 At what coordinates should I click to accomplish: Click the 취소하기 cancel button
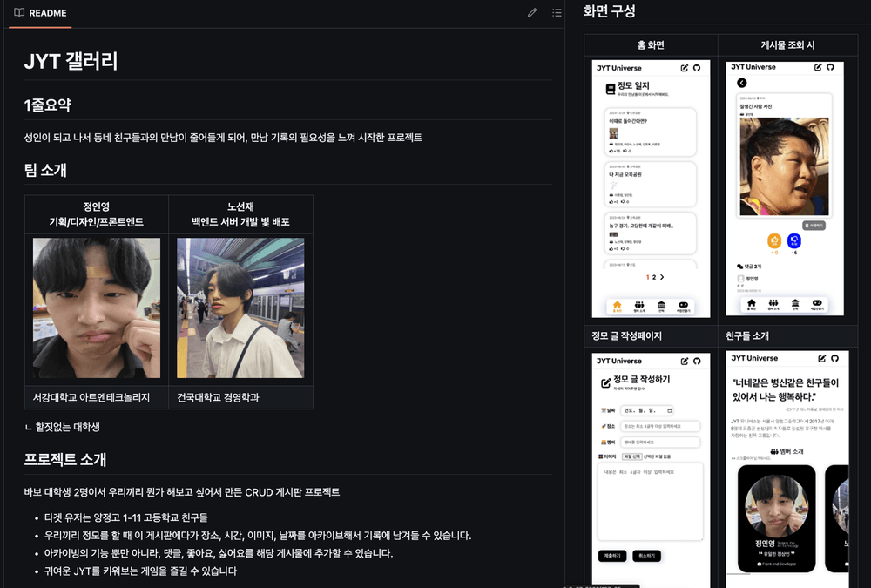pyautogui.click(x=646, y=555)
